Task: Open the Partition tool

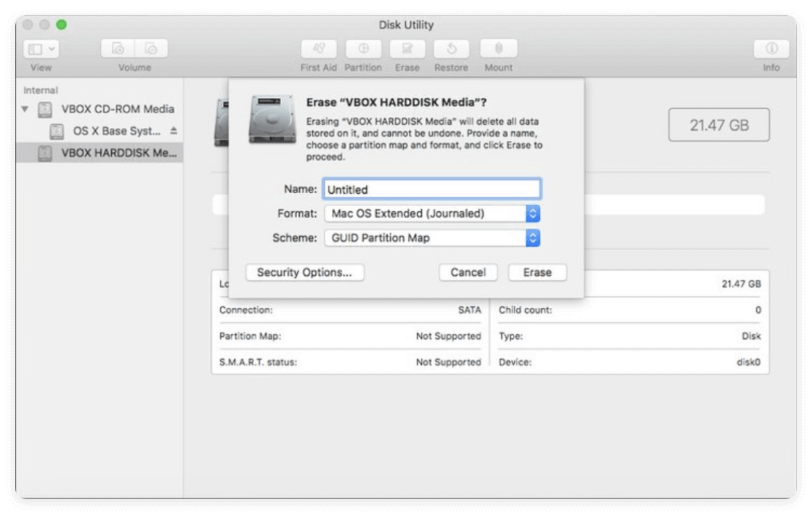Action: pos(363,49)
